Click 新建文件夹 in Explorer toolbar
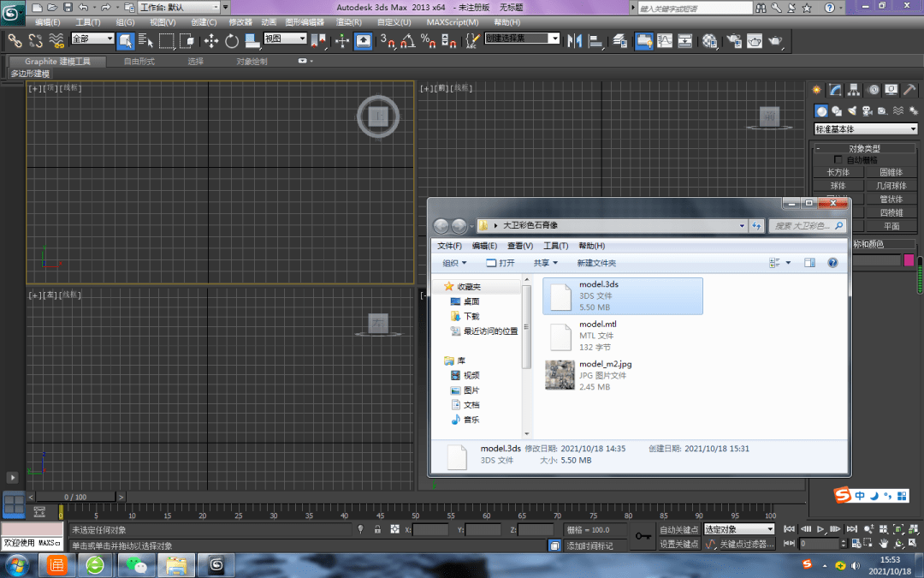 point(596,263)
